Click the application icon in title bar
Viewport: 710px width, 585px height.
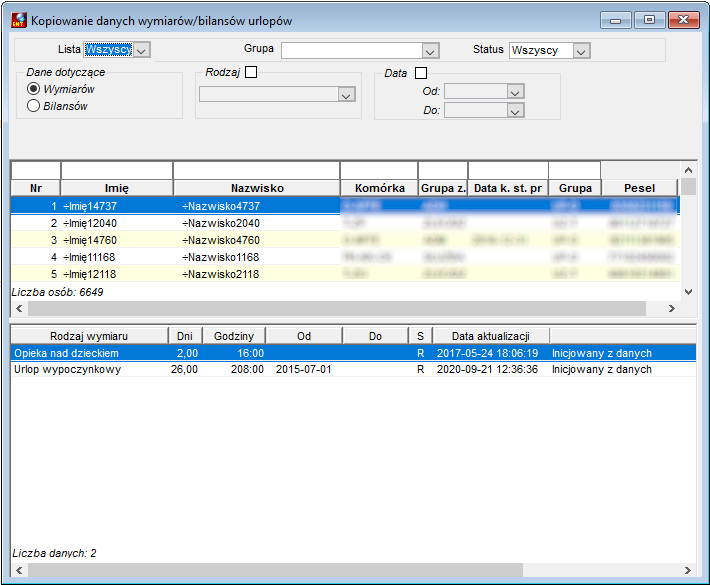[19, 20]
